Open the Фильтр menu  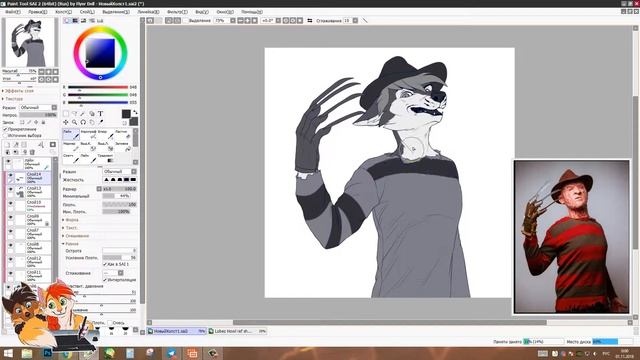tap(177, 12)
